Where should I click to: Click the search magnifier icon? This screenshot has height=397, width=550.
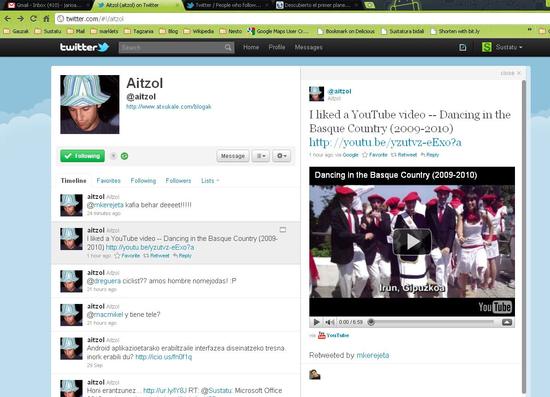228,47
